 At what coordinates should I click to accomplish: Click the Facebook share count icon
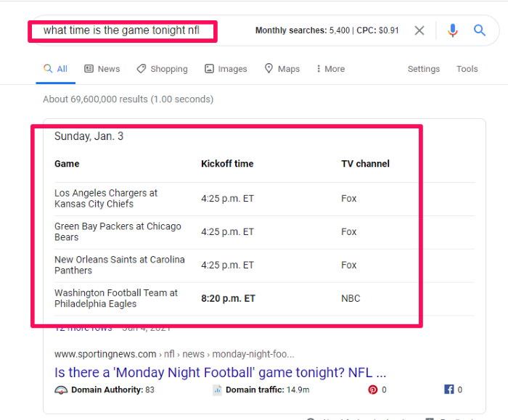(448, 390)
